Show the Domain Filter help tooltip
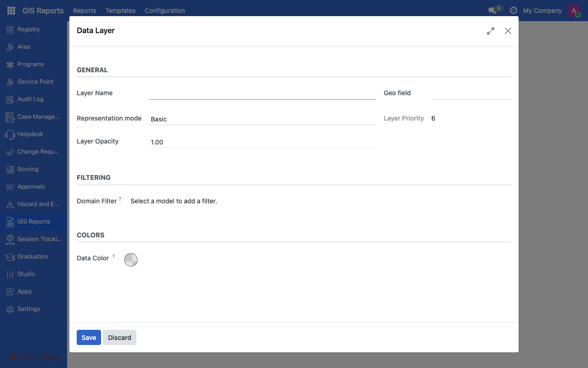 (120, 199)
